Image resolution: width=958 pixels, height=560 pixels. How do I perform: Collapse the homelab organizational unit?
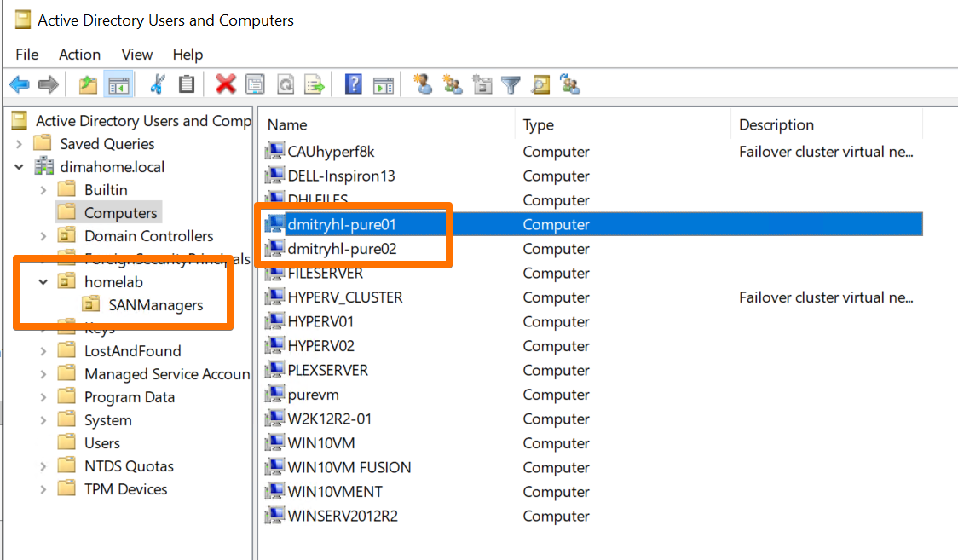pos(43,281)
